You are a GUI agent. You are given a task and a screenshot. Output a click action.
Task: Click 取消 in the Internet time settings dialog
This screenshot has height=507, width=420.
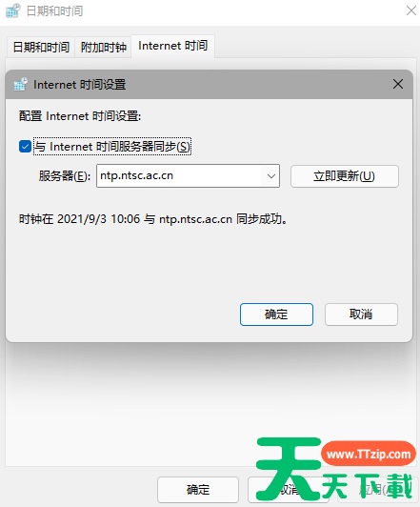pos(361,314)
